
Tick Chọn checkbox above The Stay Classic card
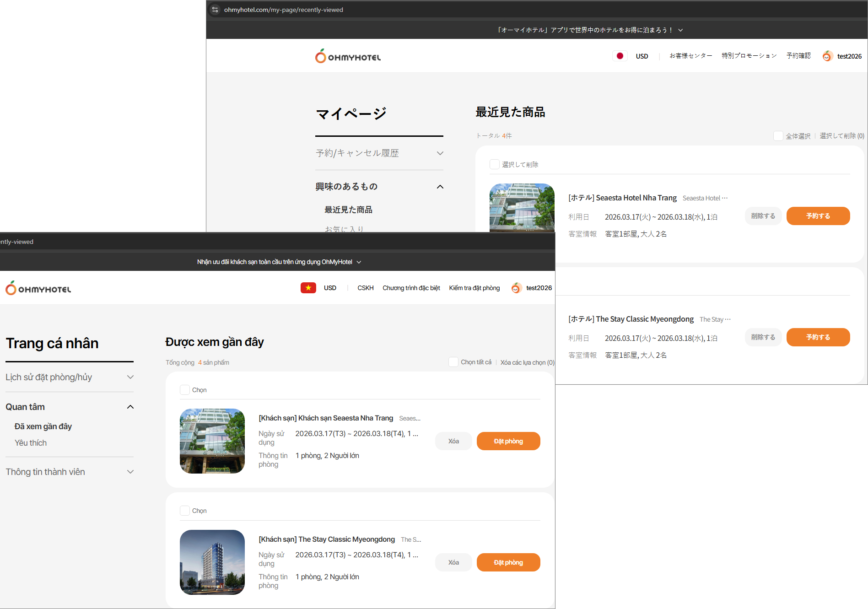(185, 511)
